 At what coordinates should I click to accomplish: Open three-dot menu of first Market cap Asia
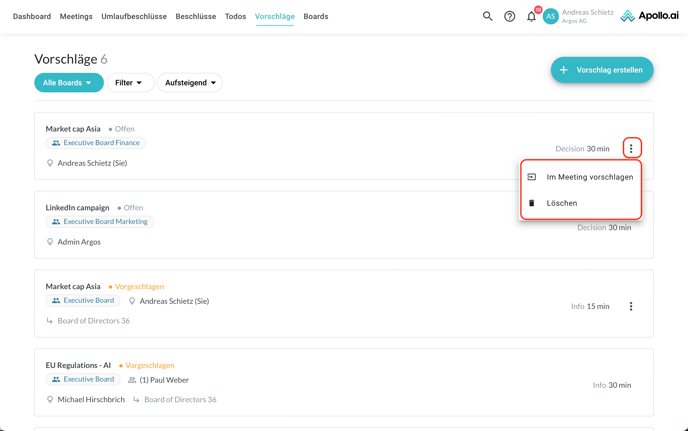pos(631,148)
